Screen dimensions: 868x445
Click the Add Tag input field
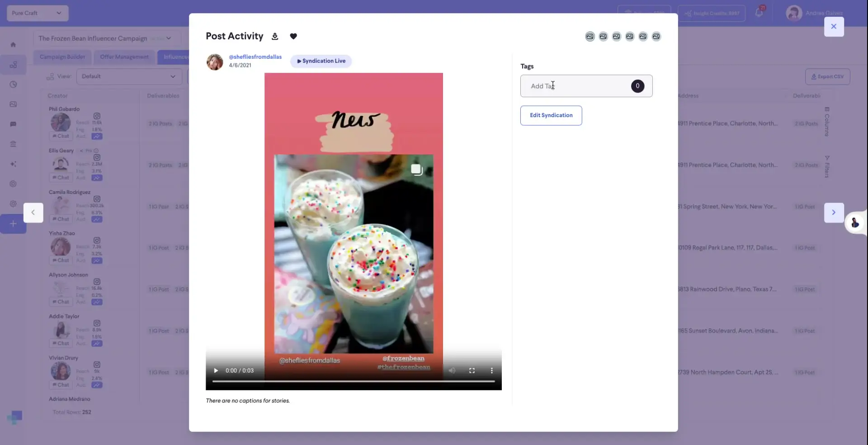pos(586,86)
